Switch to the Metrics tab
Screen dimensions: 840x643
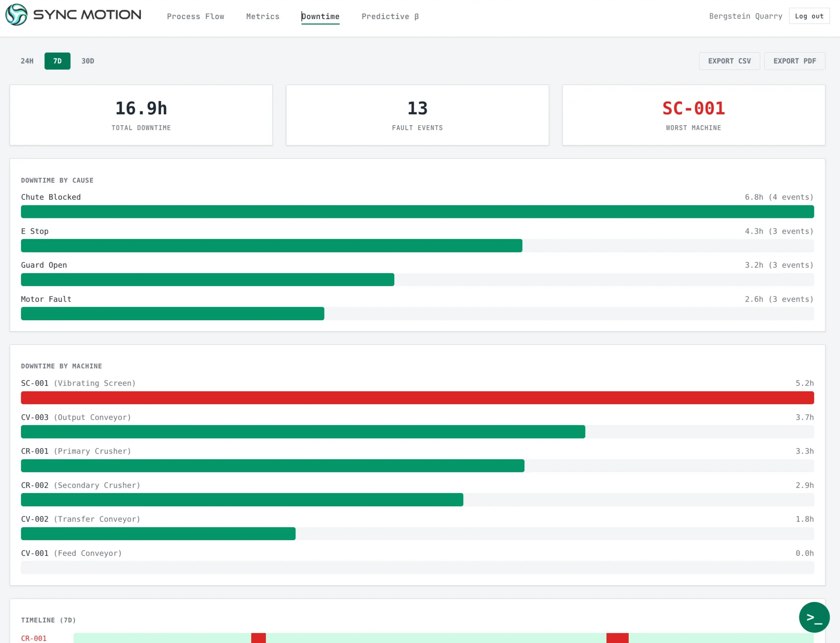263,16
